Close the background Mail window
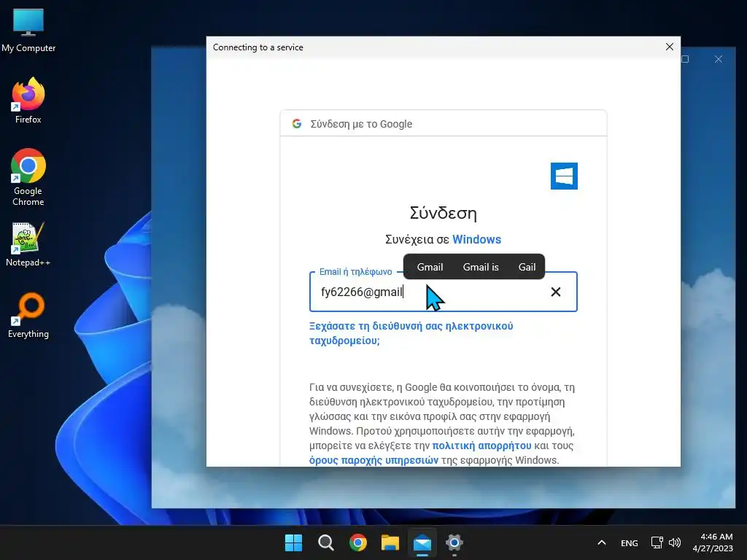747x560 pixels. (719, 59)
